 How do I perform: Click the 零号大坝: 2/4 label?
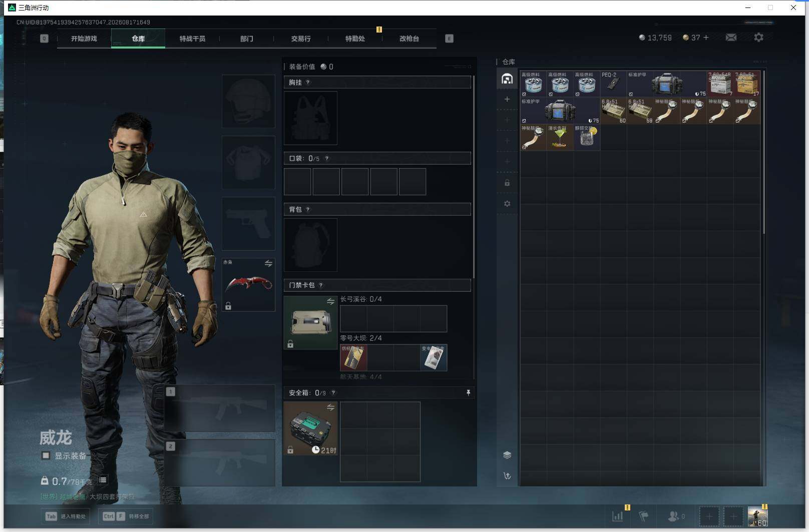[x=361, y=338]
